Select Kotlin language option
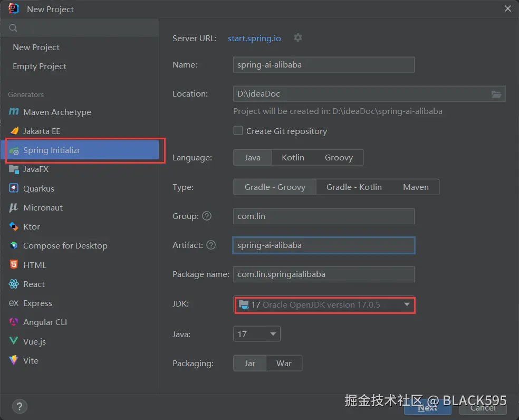 click(x=293, y=157)
